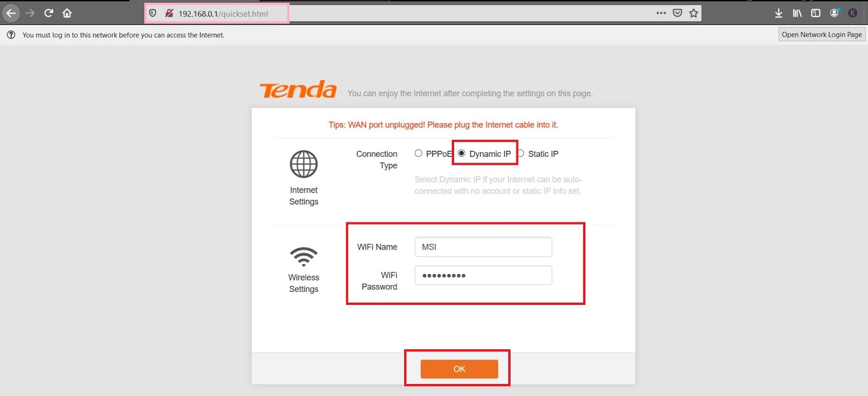Open the Firefox account avatar icon
Image resolution: width=868 pixels, height=396 pixels.
pyautogui.click(x=834, y=12)
